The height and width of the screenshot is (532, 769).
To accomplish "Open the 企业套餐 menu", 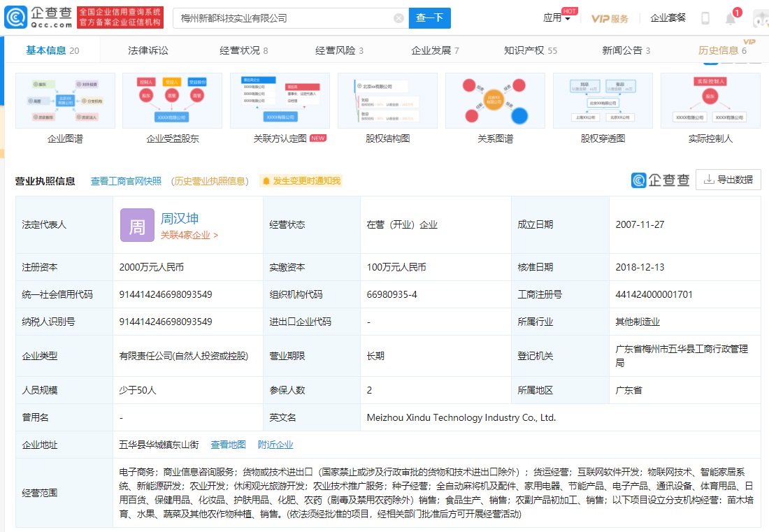I will 668,18.
